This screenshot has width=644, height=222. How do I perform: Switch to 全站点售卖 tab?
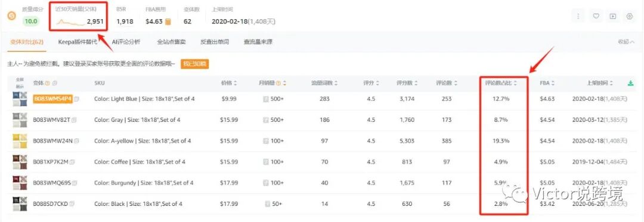pos(171,42)
